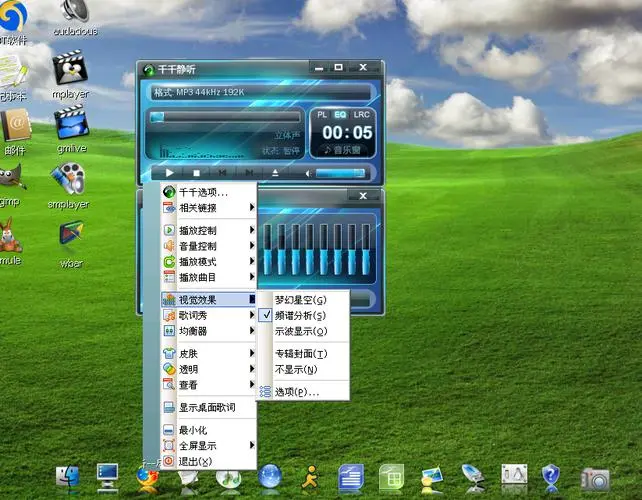Click the 音乐窗 button
The image size is (642, 500).
click(342, 149)
